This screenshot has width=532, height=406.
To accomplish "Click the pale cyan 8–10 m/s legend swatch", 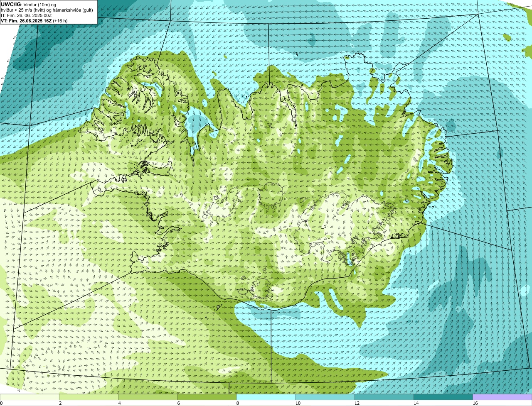I will click(x=266, y=397).
